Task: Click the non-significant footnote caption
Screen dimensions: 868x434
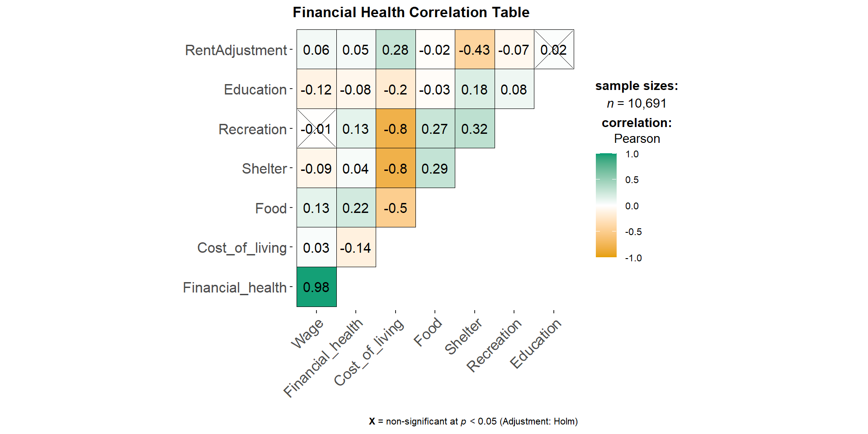Action: [x=473, y=421]
